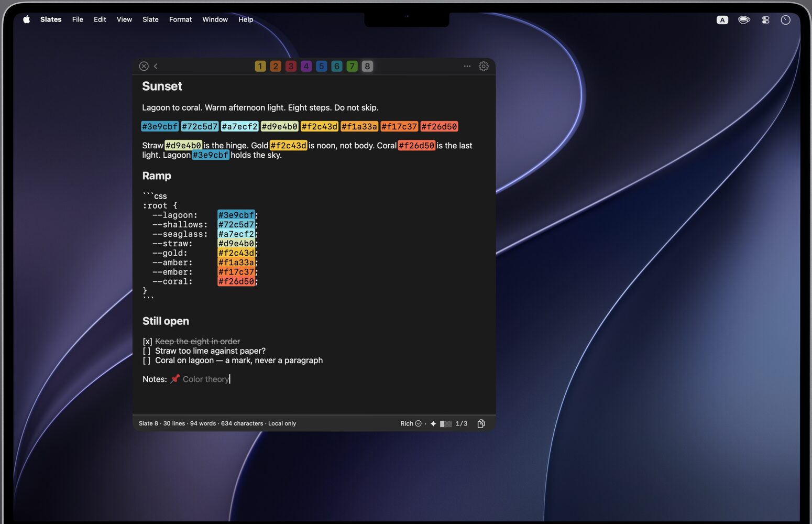Tick the 'Coral on lagoon' checkbox
Image resolution: width=812 pixels, height=524 pixels.
click(147, 361)
